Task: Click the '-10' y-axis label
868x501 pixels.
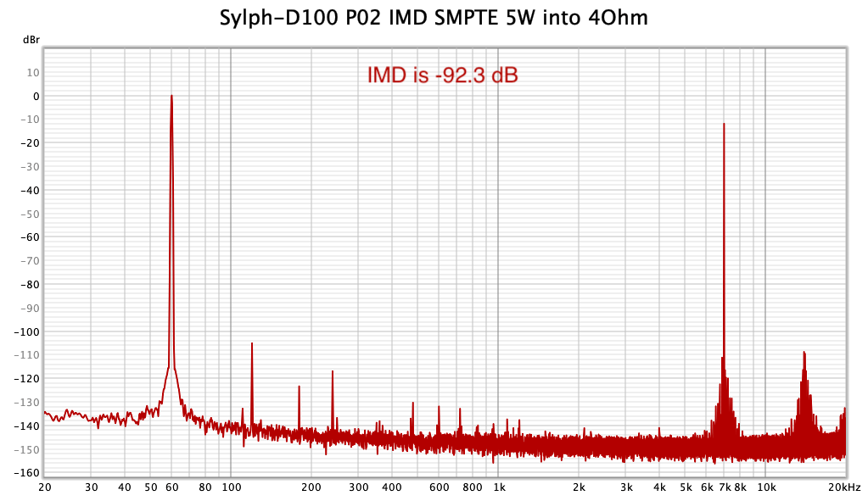Action: [30, 120]
